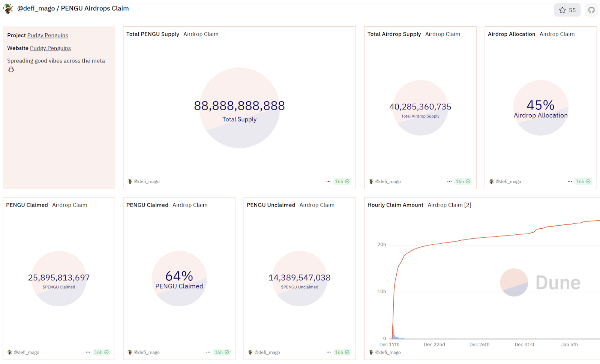Click 16h refresh badge on PENGU Unclaimed card
This screenshot has height=364, width=600.
point(342,352)
